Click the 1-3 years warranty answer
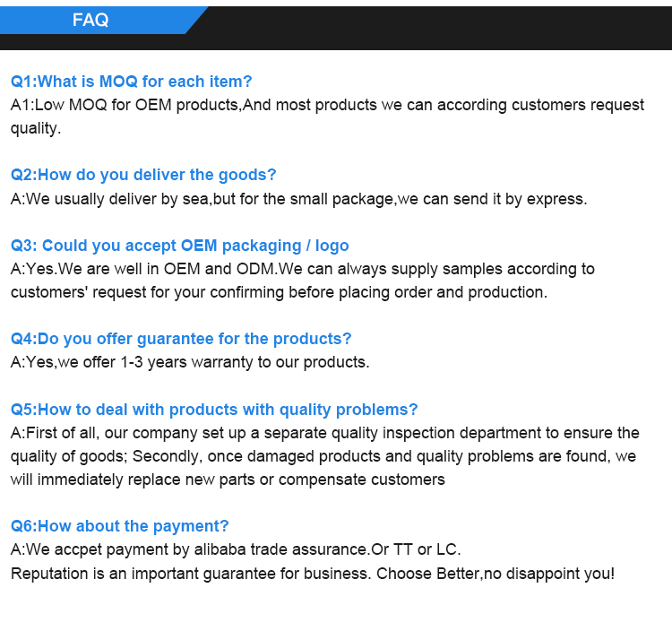 coord(190,362)
